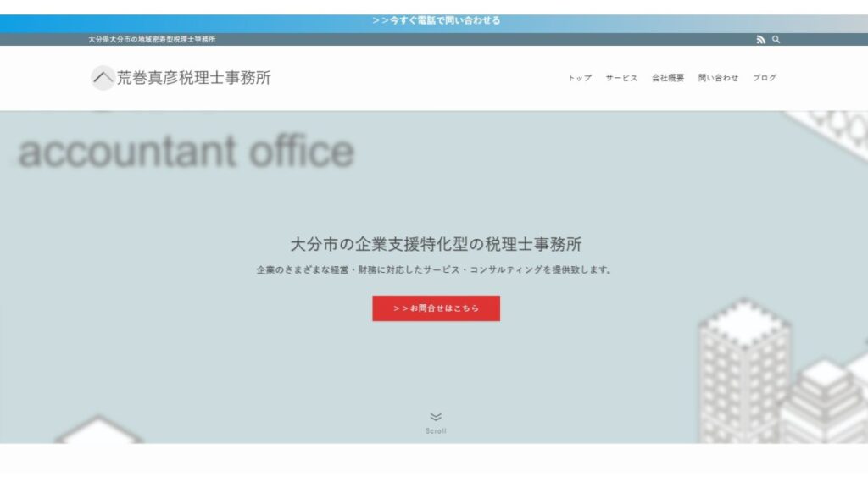Open the サービス menu item

[621, 78]
